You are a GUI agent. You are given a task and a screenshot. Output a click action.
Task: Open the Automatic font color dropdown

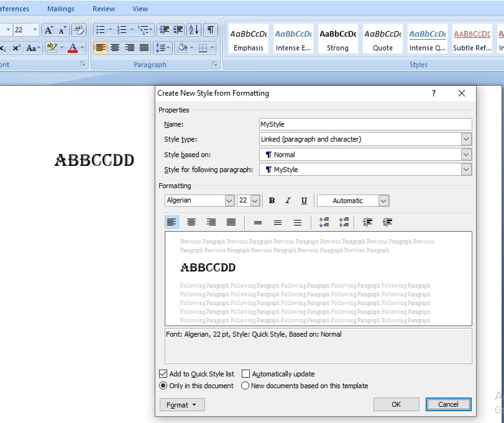(383, 201)
